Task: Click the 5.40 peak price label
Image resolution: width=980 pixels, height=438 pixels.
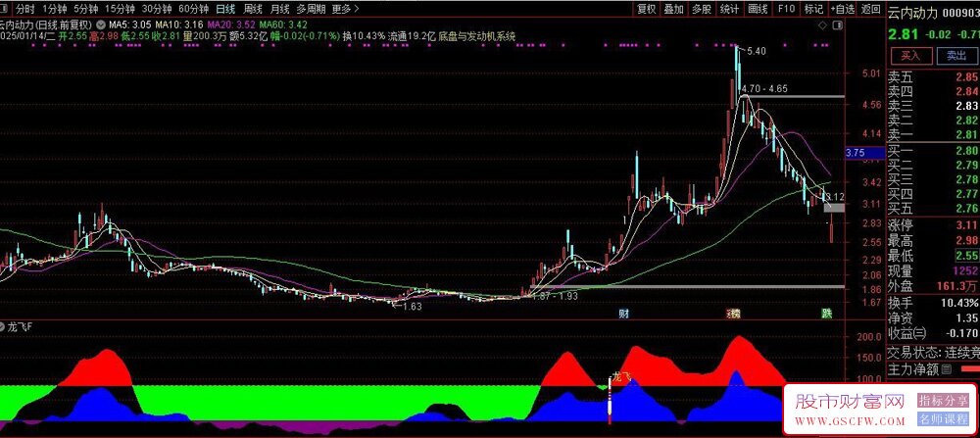Action: (757, 51)
